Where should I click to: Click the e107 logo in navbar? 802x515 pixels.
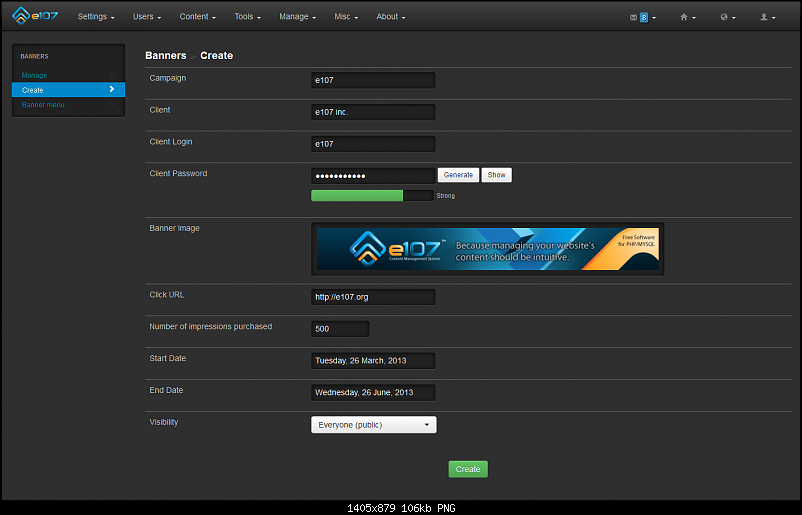[x=33, y=16]
